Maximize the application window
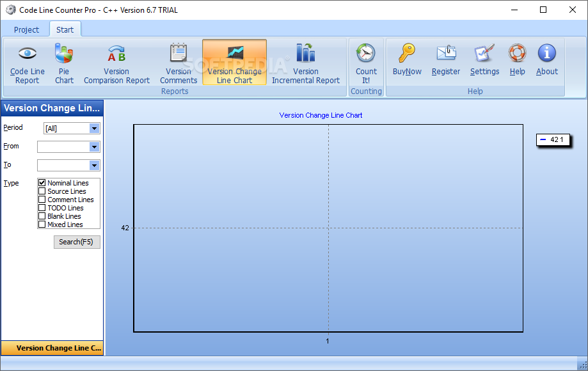 click(x=543, y=10)
